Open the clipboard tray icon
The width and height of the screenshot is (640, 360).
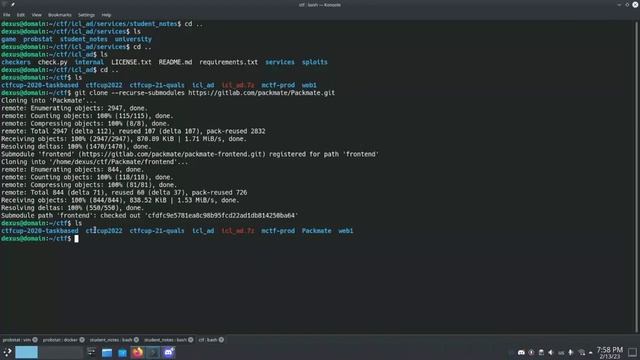pos(541,352)
